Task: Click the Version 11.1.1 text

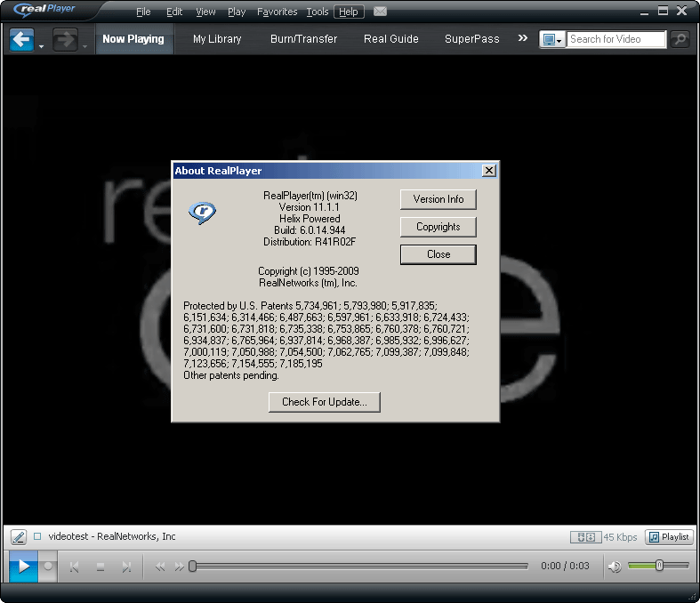Action: pyautogui.click(x=309, y=207)
